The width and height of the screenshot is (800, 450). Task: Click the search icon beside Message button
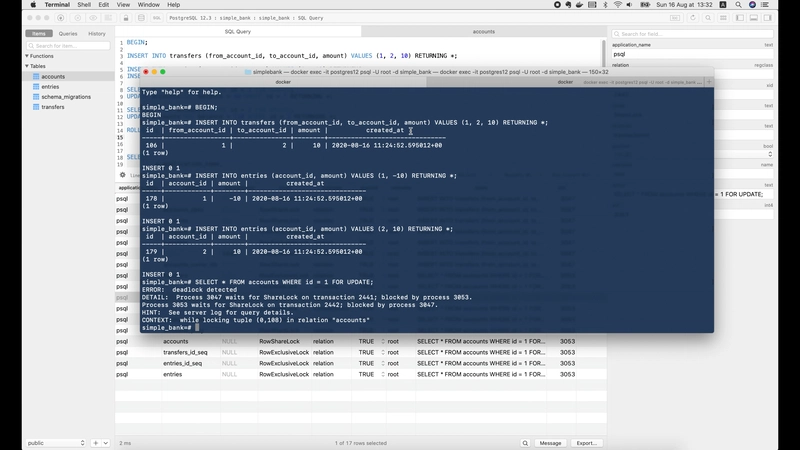coord(526,443)
